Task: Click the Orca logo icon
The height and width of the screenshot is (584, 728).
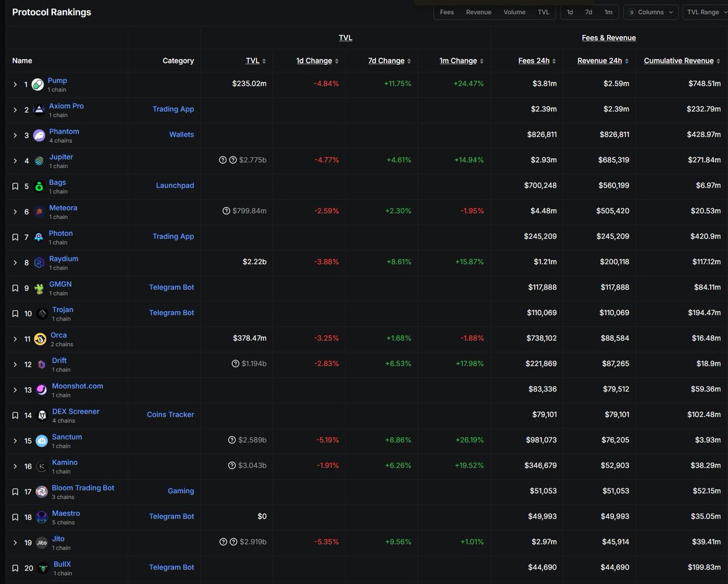Action: [41, 339]
